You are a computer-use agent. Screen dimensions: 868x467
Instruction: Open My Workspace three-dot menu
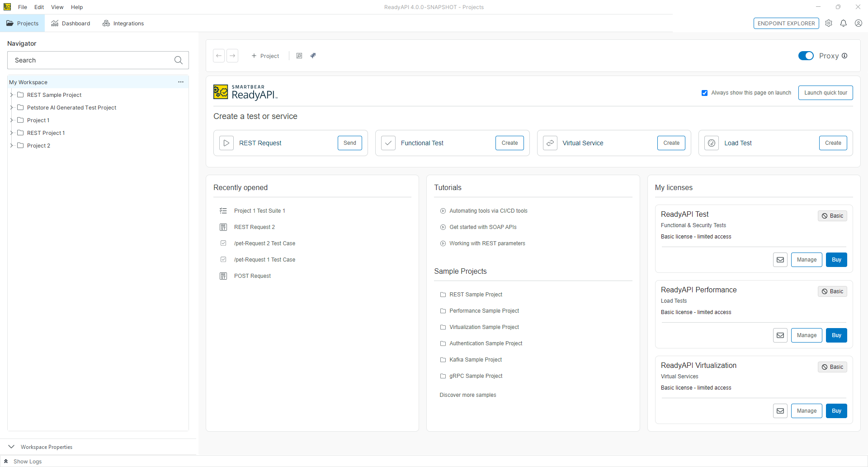click(181, 82)
